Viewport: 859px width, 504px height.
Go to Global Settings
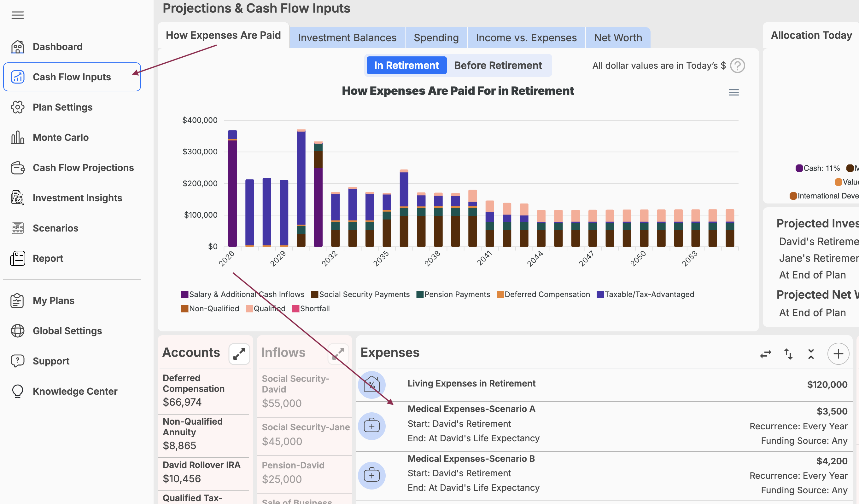pos(67,331)
